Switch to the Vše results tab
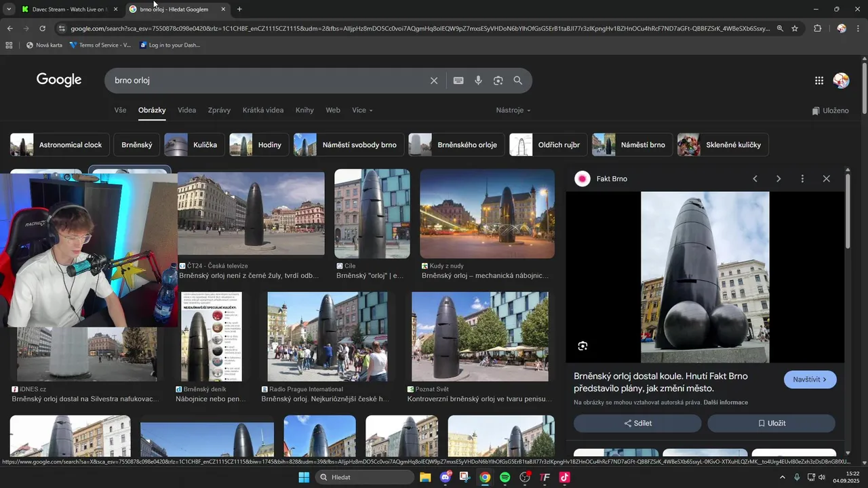Image resolution: width=868 pixels, height=488 pixels. [x=120, y=110]
